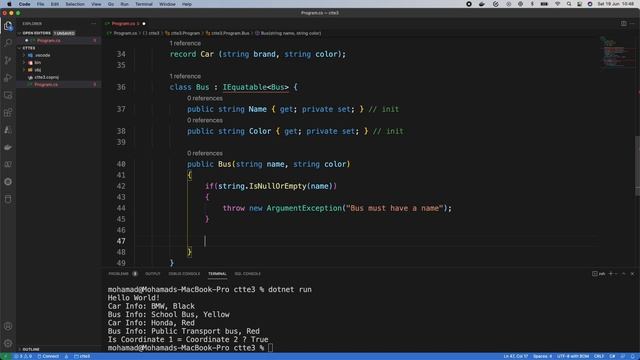This screenshot has width=640, height=360.
Task: Open the Window menu
Action: [167, 4]
